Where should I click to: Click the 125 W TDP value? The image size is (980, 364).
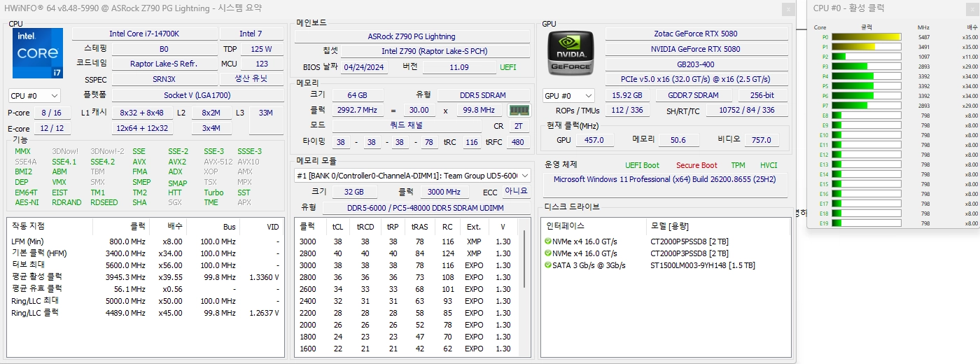[262, 49]
